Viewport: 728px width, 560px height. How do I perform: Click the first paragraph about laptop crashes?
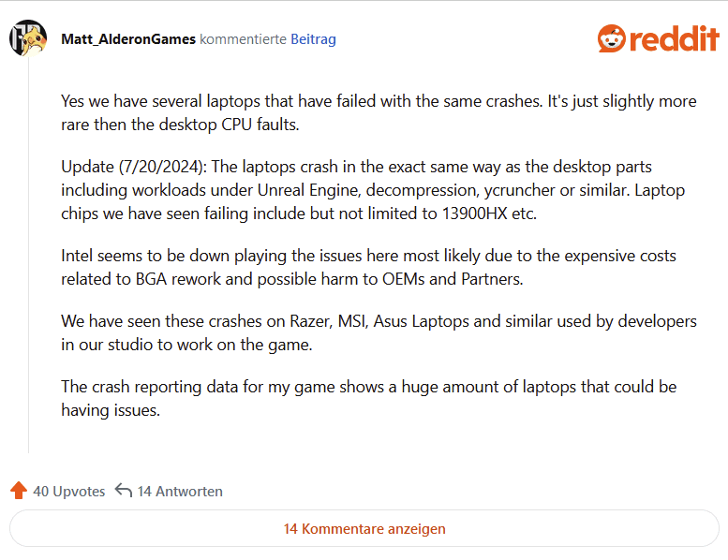(x=379, y=112)
